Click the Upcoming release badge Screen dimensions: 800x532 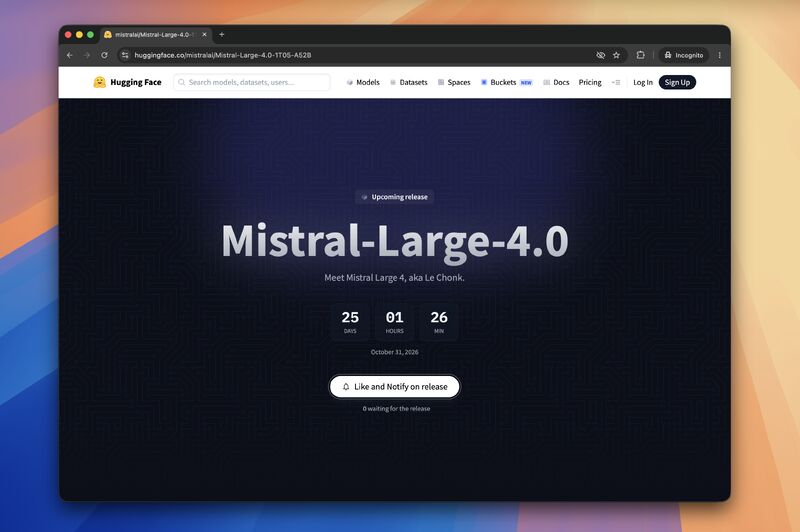pos(394,197)
